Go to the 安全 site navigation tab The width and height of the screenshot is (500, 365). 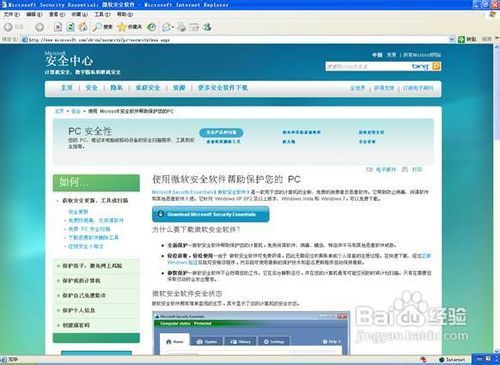[92, 88]
